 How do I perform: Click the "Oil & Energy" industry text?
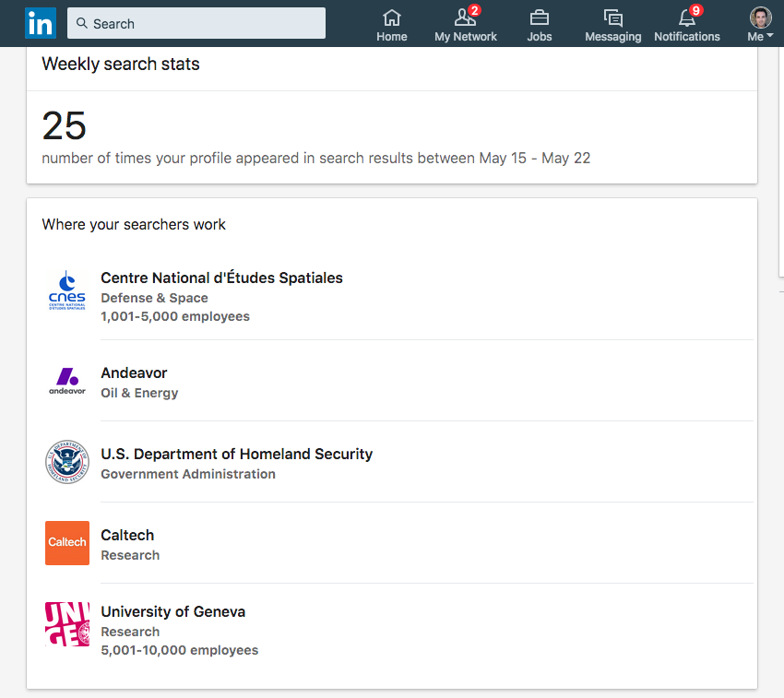click(139, 393)
